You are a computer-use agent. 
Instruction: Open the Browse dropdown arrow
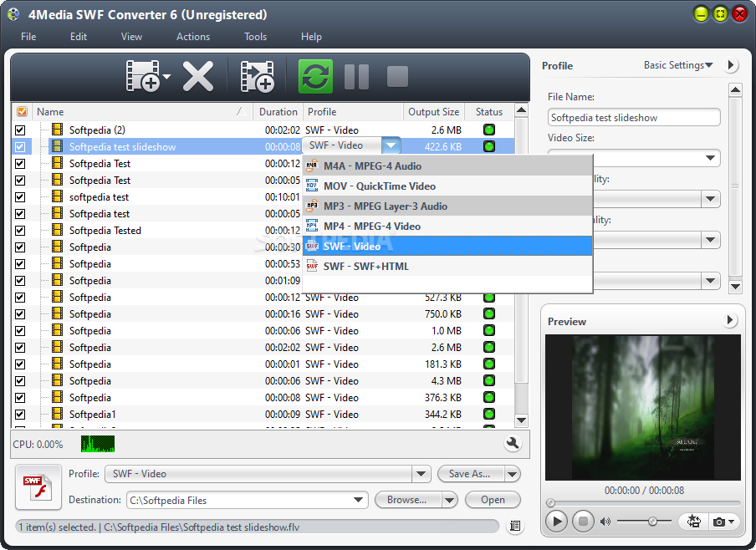coord(449,500)
